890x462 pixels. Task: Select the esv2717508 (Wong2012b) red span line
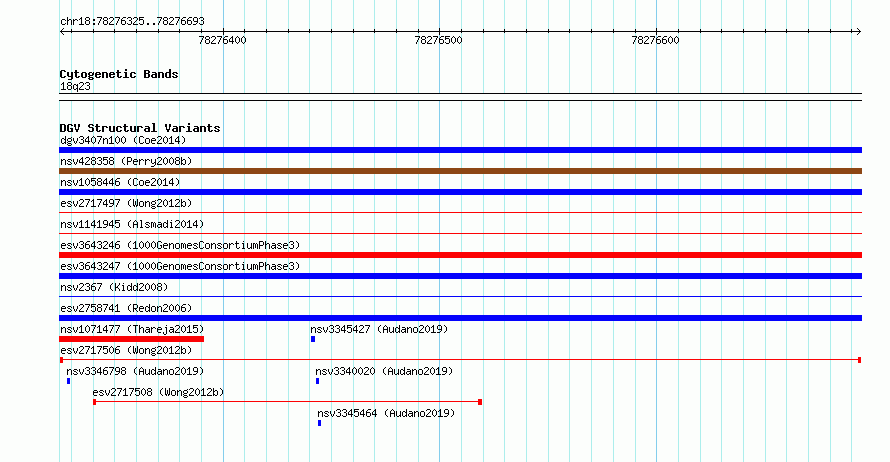point(287,402)
